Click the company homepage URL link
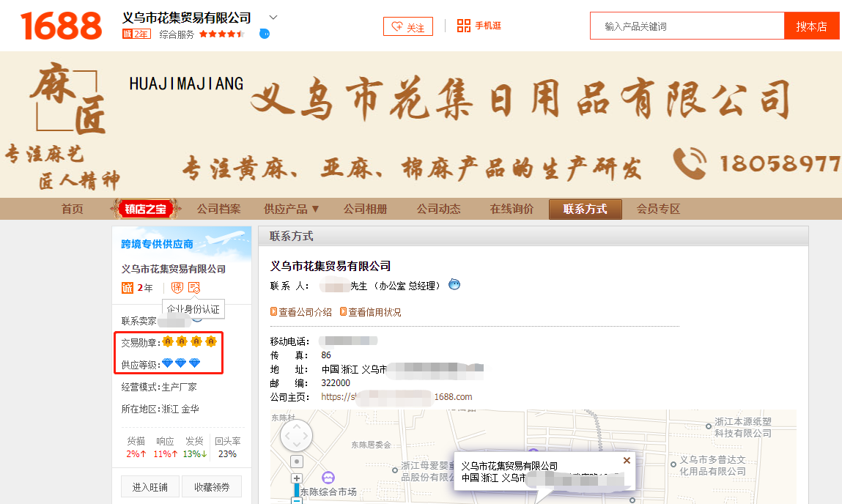 tap(396, 396)
